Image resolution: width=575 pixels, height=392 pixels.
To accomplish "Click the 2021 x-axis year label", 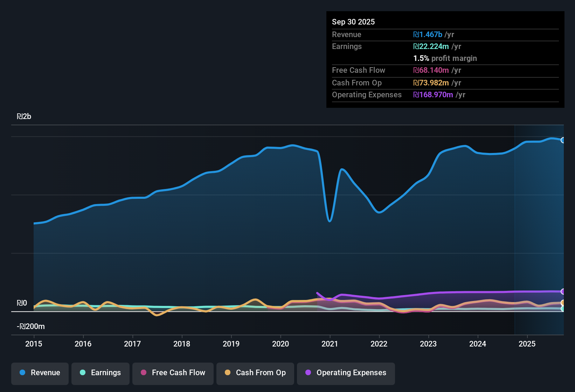I will tap(330, 344).
